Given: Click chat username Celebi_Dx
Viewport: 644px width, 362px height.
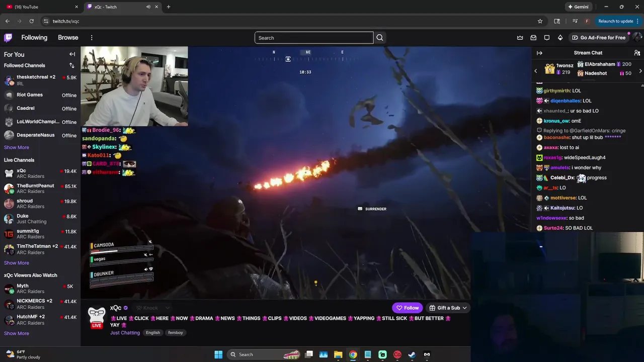Looking at the screenshot, I should tap(562, 177).
